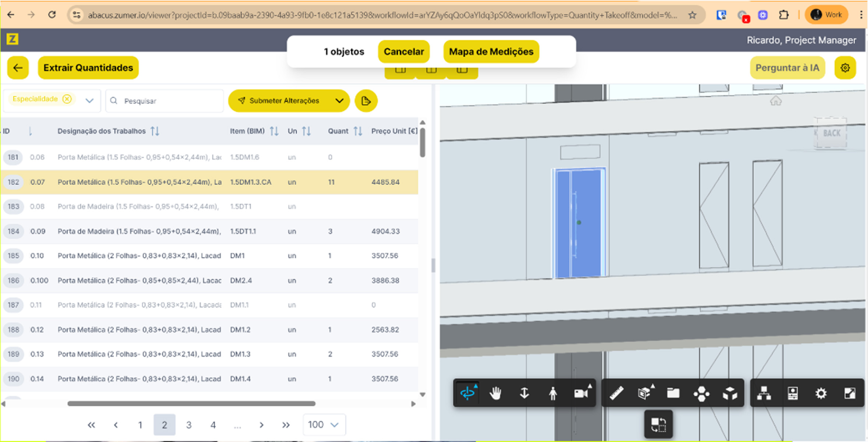The width and height of the screenshot is (868, 442).
Task: Open viewer settings via the gear icon
Action: click(x=821, y=393)
